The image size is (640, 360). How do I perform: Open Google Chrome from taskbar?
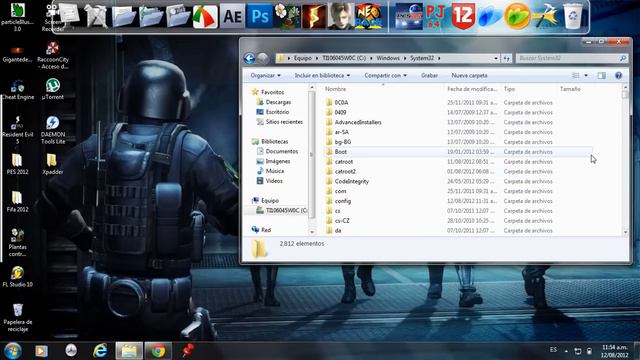[x=158, y=351]
